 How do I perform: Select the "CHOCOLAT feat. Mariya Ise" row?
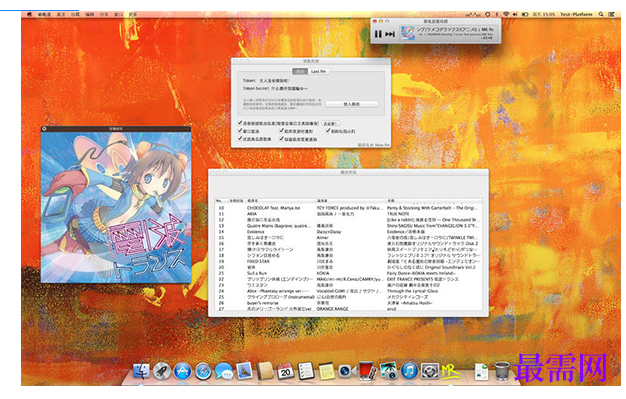coord(348,208)
